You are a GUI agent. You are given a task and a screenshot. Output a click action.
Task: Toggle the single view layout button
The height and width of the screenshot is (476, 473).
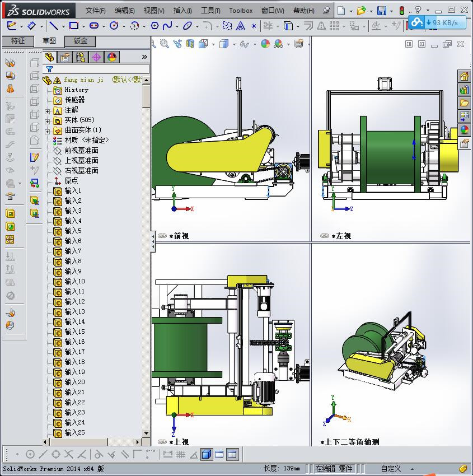219,455
